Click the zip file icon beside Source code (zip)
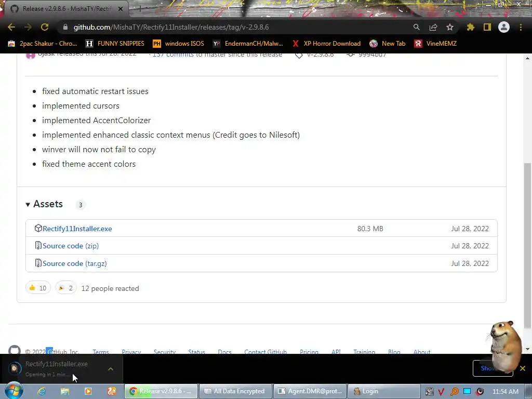Viewport: 532px width, 399px height. 38,245
